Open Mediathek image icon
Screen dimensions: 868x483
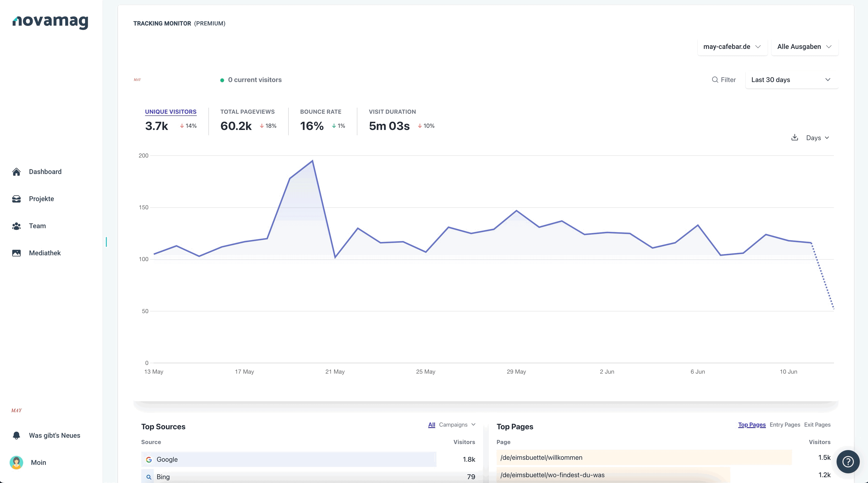(x=16, y=253)
